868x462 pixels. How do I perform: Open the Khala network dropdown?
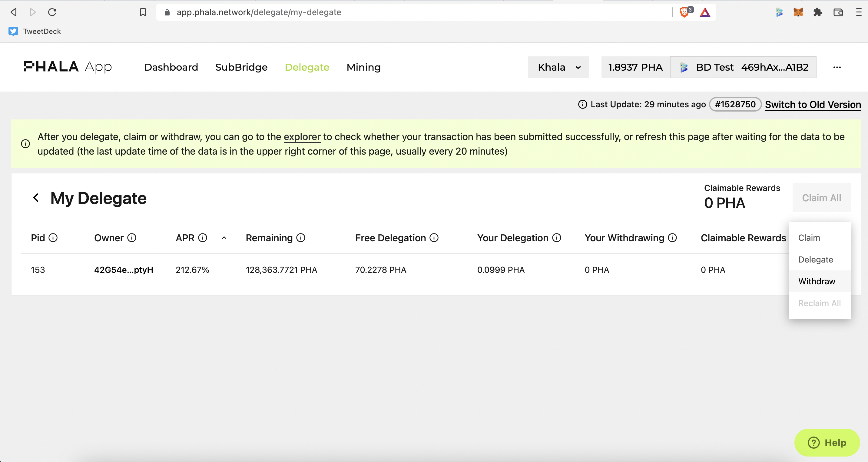tap(558, 67)
